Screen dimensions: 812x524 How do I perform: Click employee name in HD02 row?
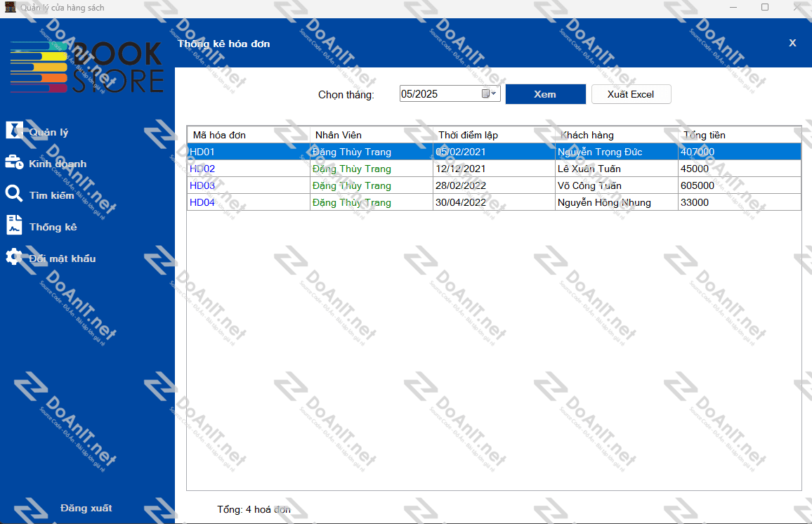[352, 169]
